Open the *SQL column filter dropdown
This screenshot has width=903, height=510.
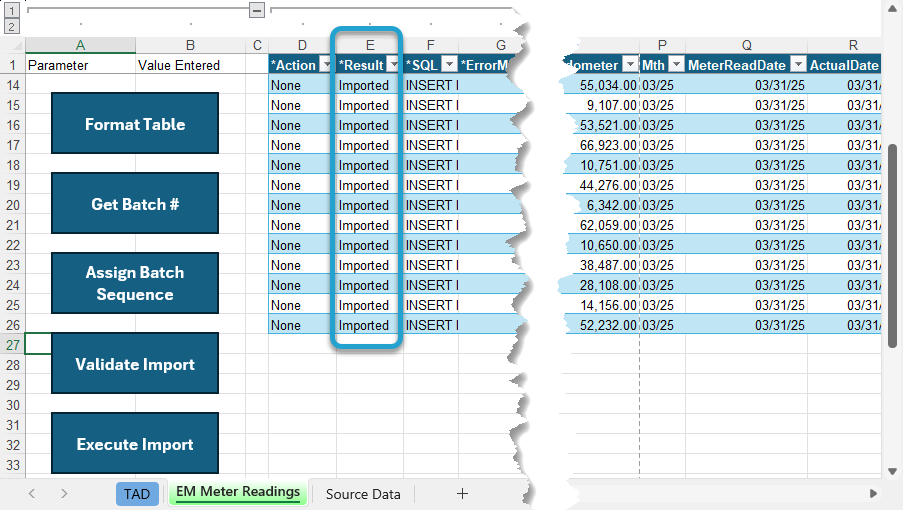coord(450,64)
